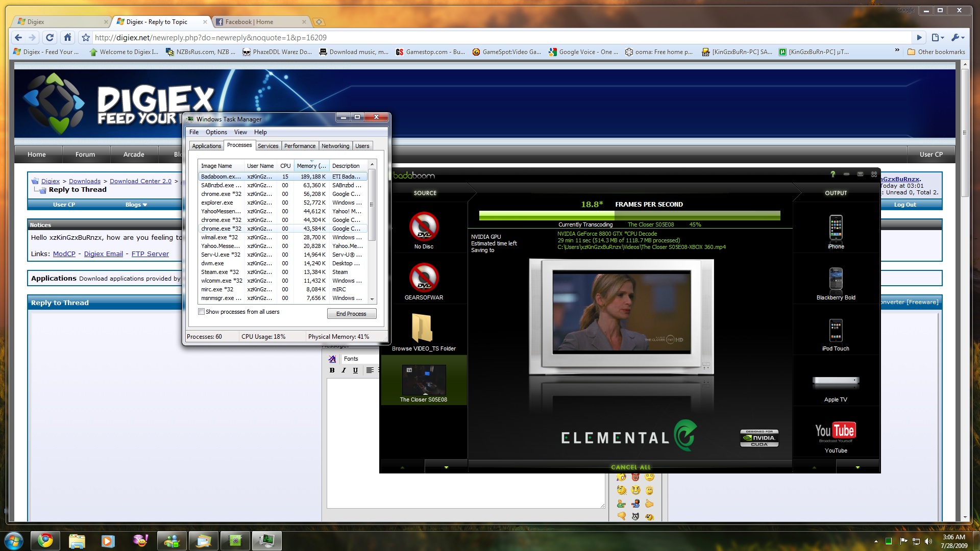Open Task Manager Options menu
The image size is (980, 551).
(216, 132)
